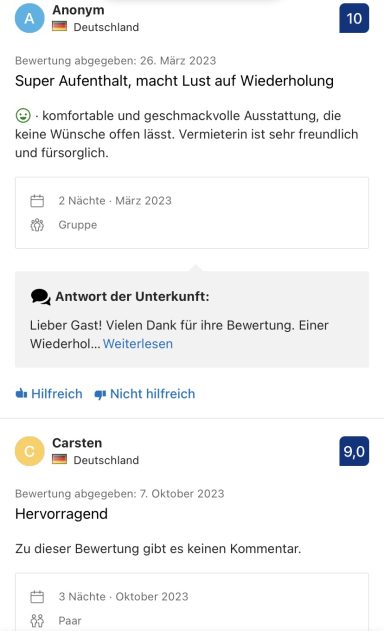Open the Anonym reviewer name
The width and height of the screenshot is (384, 631).
point(78,10)
